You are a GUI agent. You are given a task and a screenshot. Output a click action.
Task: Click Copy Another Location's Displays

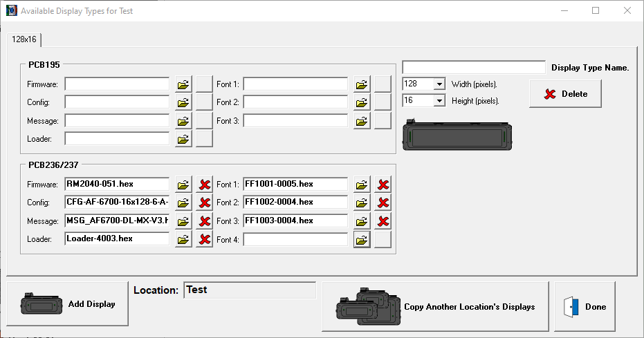pyautogui.click(x=435, y=306)
